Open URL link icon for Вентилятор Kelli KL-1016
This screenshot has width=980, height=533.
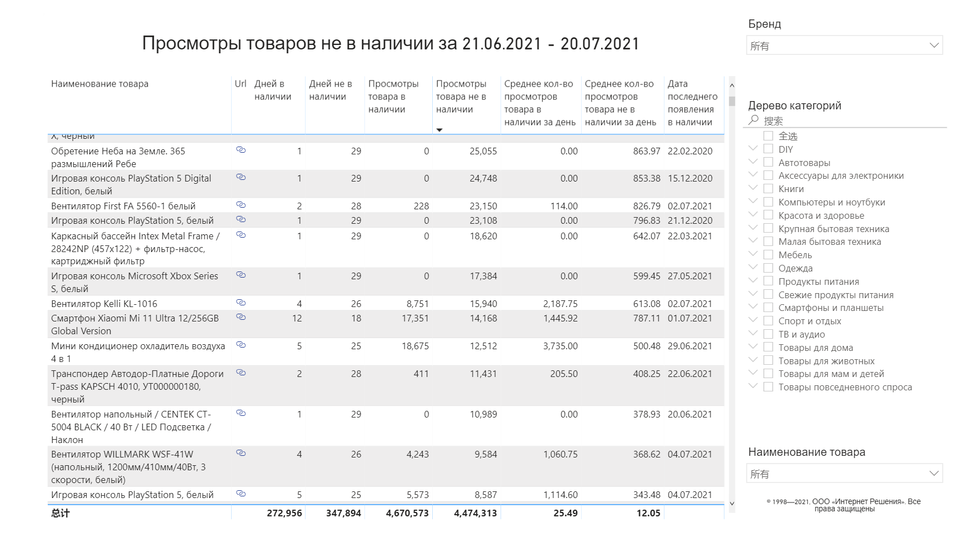click(241, 303)
